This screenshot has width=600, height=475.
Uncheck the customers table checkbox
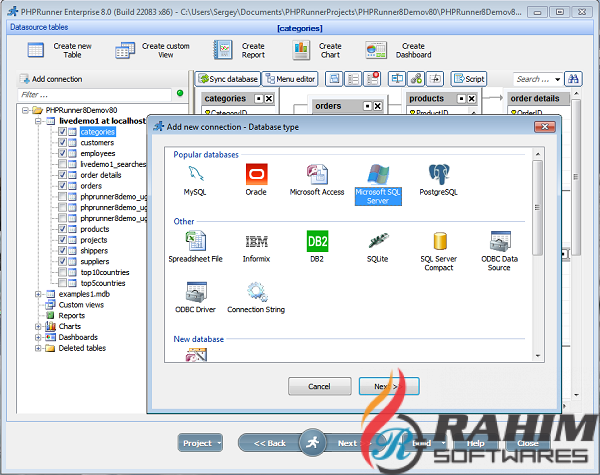click(62, 142)
